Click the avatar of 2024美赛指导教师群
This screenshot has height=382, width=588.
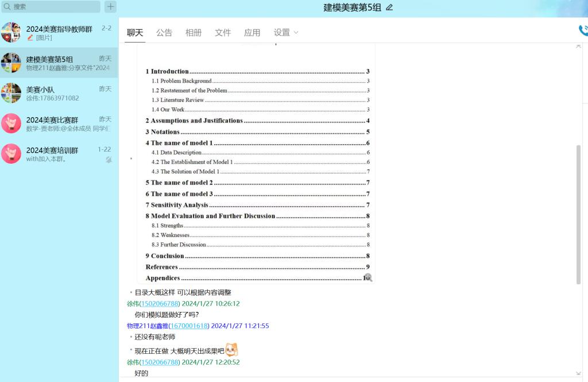pos(11,33)
